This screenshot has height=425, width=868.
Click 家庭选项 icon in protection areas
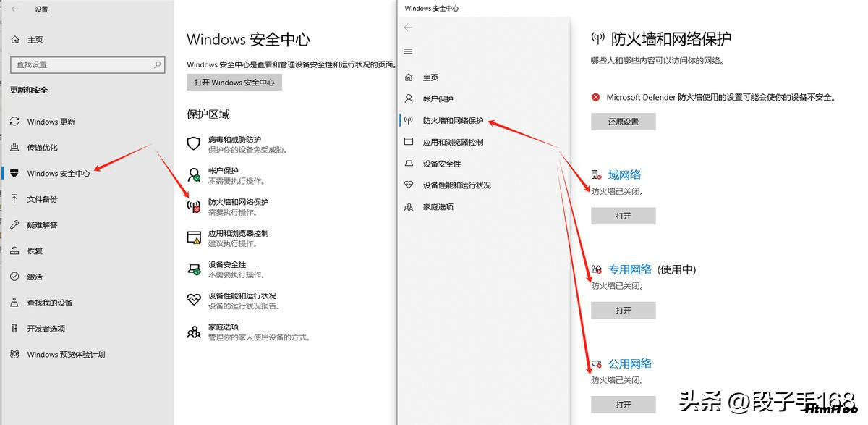click(x=193, y=332)
